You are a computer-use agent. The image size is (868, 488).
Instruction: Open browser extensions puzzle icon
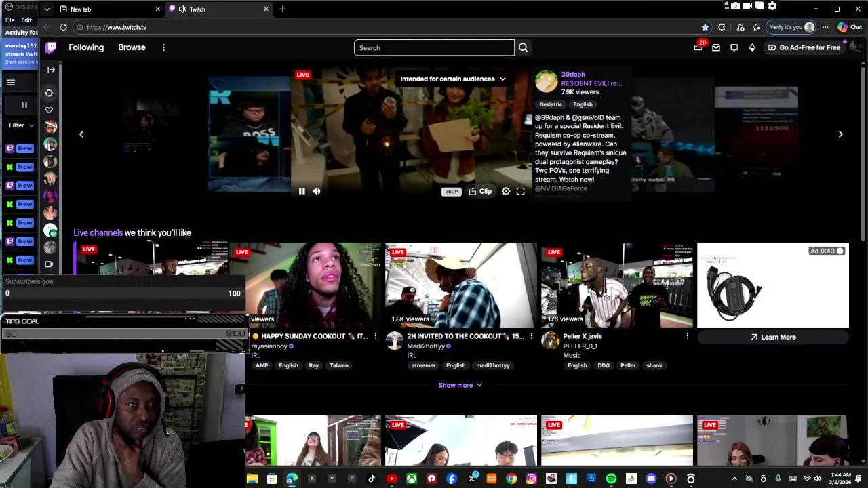722,27
